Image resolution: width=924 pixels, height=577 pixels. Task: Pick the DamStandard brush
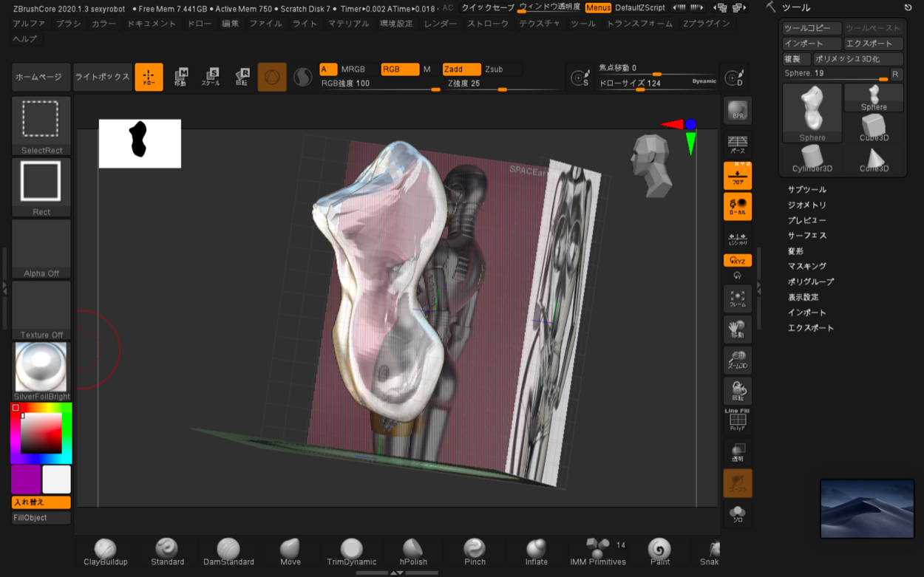[x=228, y=550]
